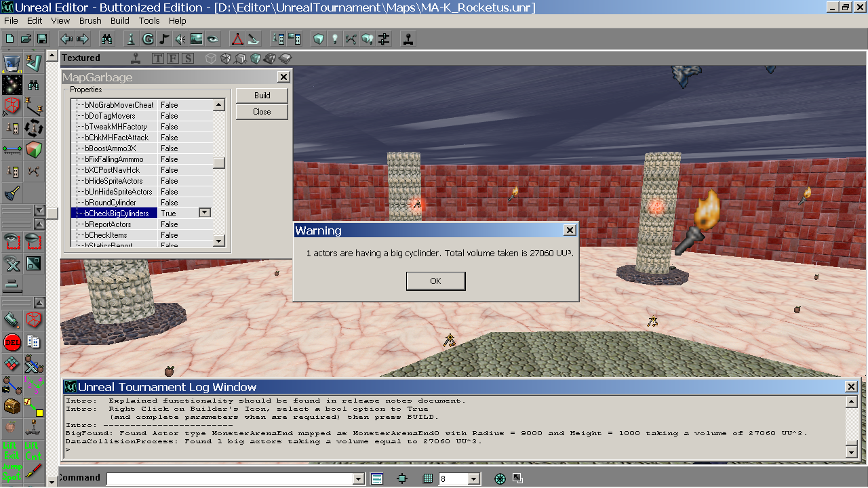Open the grid size dropdown showing 8

click(x=474, y=479)
